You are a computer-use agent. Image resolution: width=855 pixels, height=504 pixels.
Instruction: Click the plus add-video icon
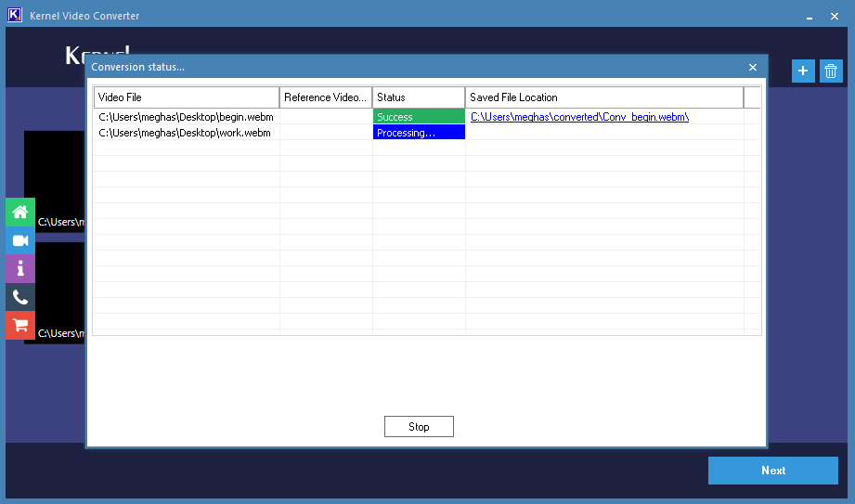pyautogui.click(x=803, y=71)
